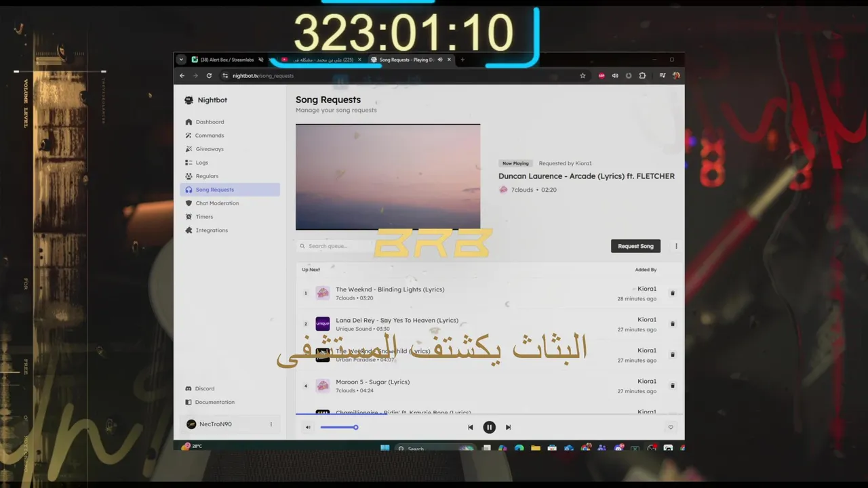The image size is (868, 488).
Task: Close the Song Requests browser tab
Action: [x=449, y=60]
